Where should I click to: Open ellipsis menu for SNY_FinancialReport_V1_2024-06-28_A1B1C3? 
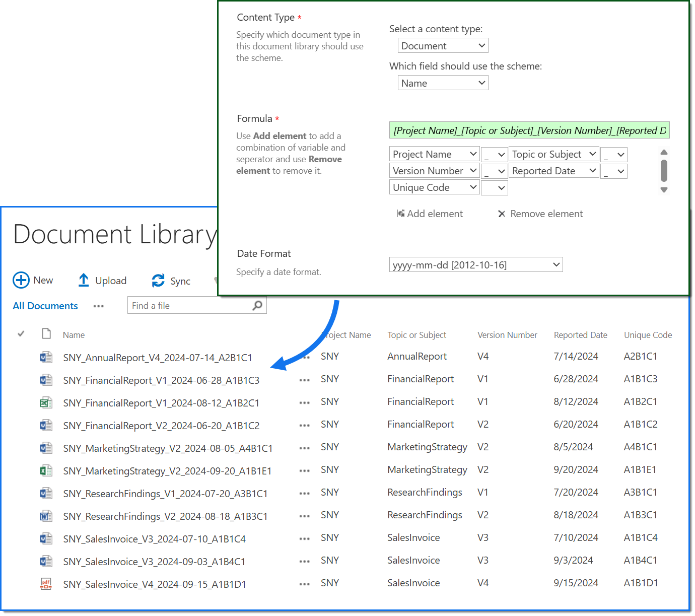click(305, 380)
